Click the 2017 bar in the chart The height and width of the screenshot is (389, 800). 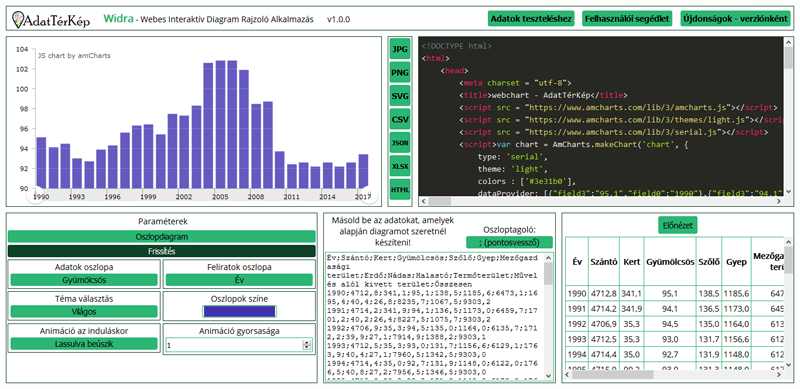pyautogui.click(x=363, y=171)
